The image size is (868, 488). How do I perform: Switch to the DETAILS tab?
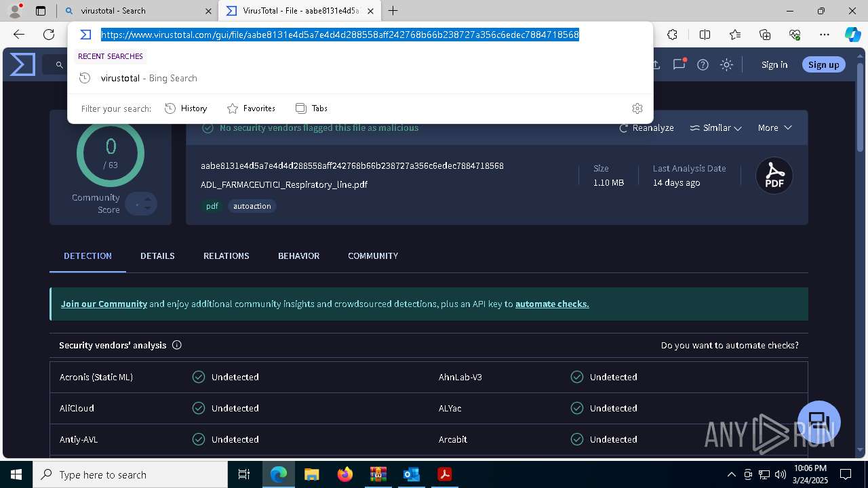[x=157, y=256]
